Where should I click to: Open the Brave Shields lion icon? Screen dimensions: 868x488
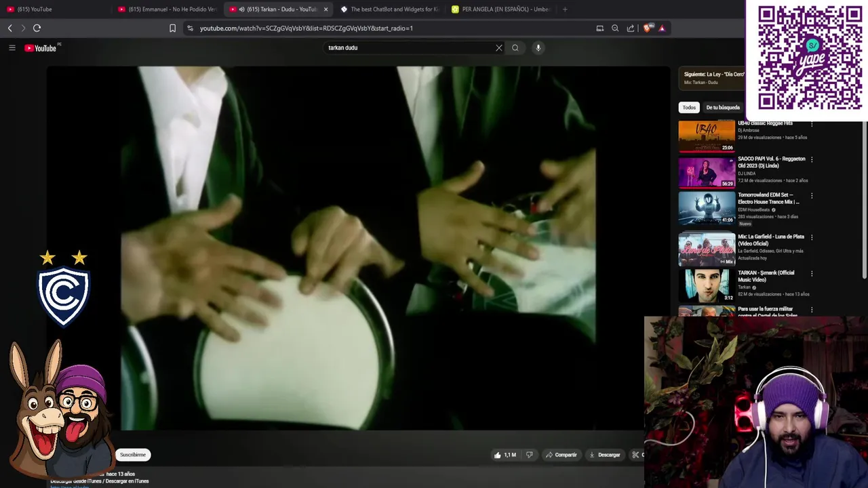(x=647, y=28)
